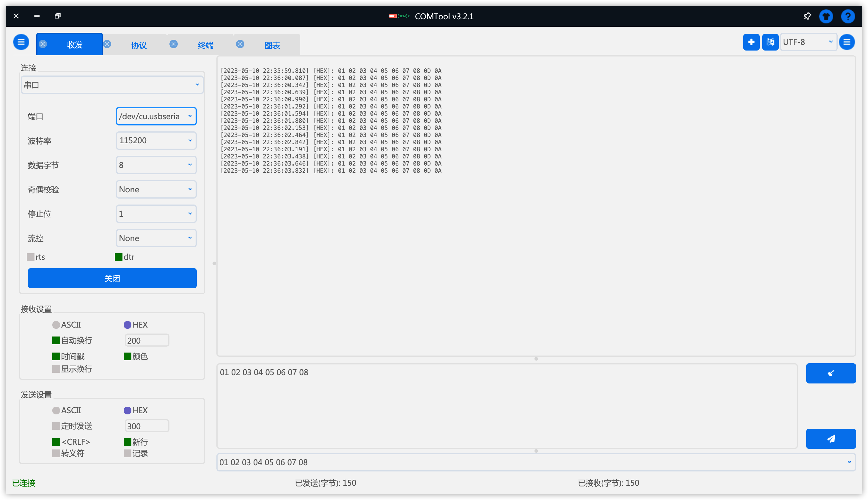This screenshot has width=868, height=500.
Task: Click the auto-wrap 200 input field
Action: coord(147,340)
